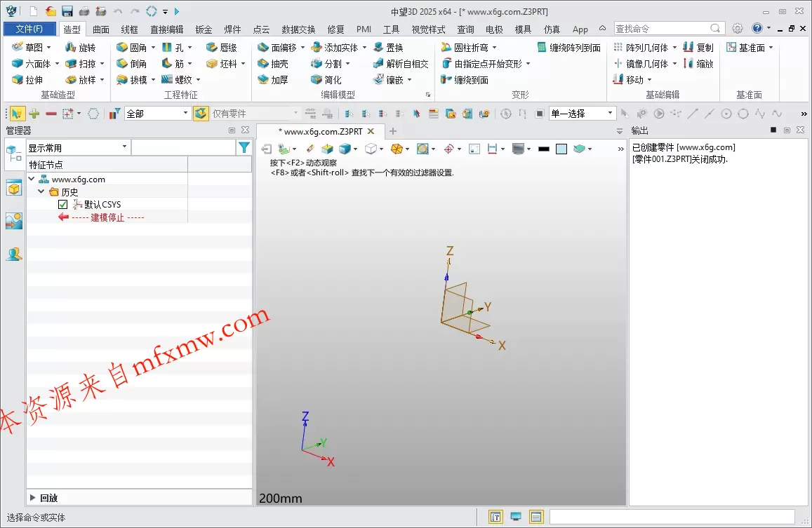The height and width of the screenshot is (528, 812).
Task: Click the command input field in status bar
Action: click(672, 517)
